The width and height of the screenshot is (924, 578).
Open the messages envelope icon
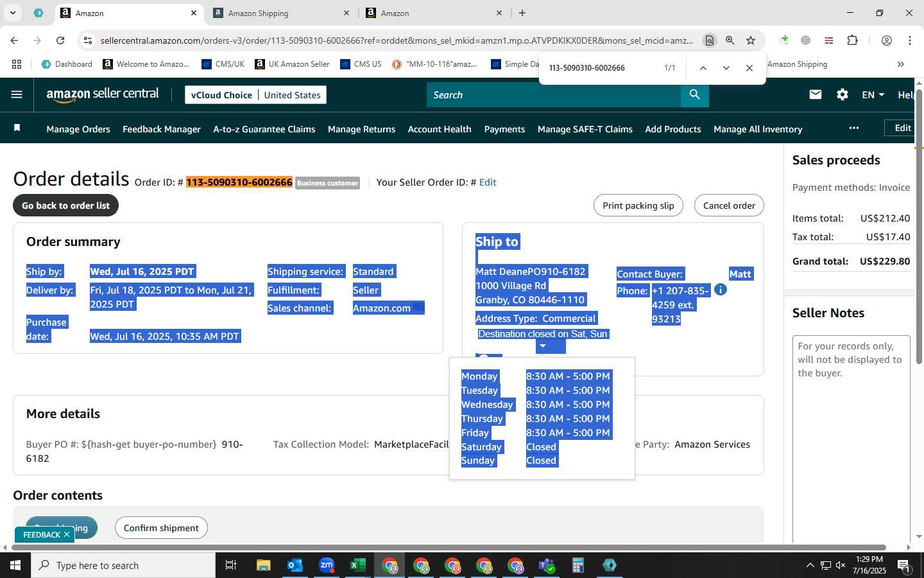coord(815,94)
